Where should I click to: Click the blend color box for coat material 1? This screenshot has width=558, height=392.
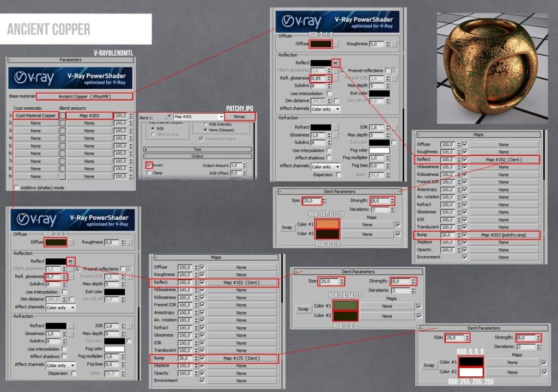click(x=63, y=116)
